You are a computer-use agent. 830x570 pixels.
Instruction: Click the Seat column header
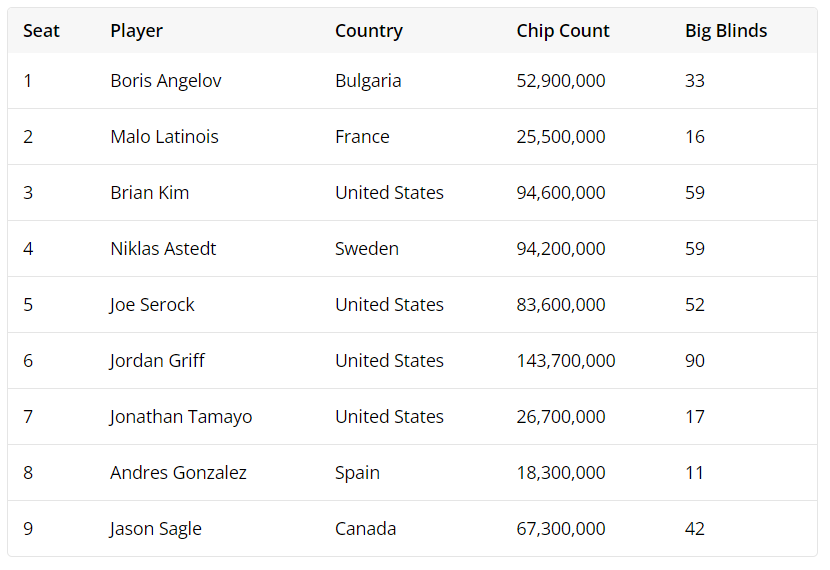pyautogui.click(x=41, y=31)
